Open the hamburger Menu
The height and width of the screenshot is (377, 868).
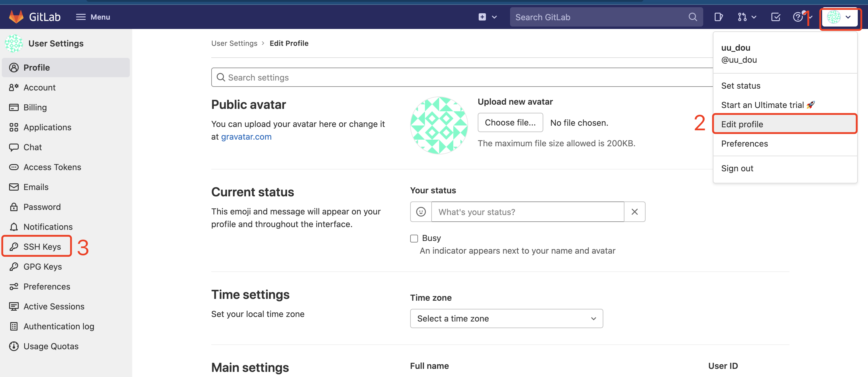(x=93, y=17)
